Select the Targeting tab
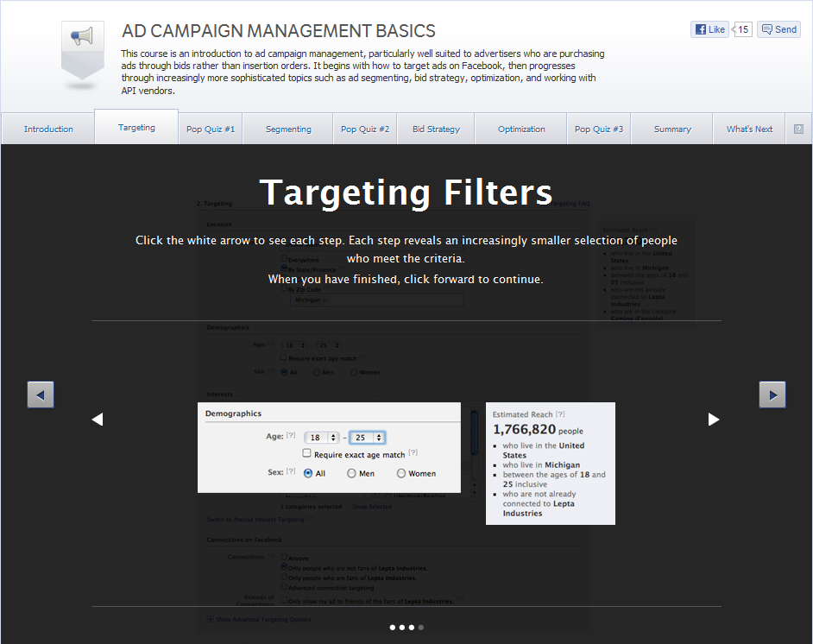 click(136, 127)
